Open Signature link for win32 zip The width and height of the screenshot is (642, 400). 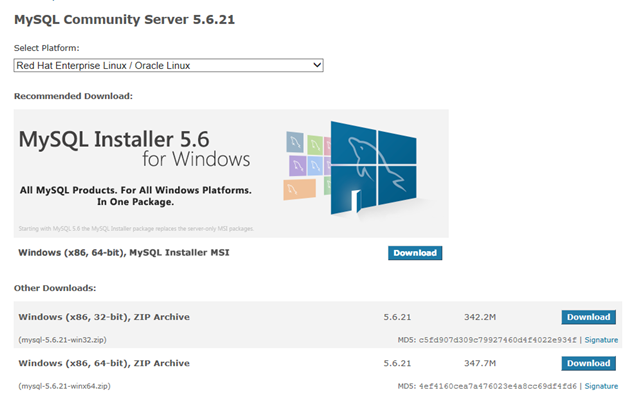tap(601, 340)
